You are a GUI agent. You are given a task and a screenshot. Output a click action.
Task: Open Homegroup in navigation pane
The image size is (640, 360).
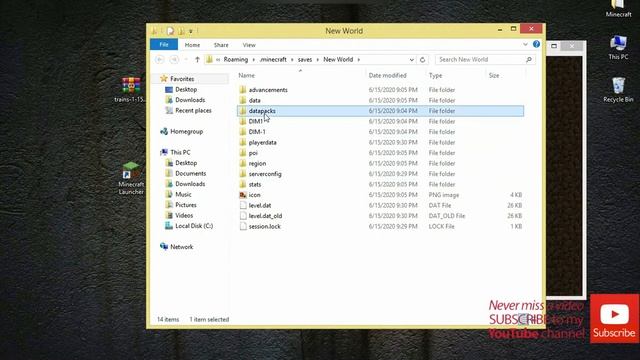(186, 131)
